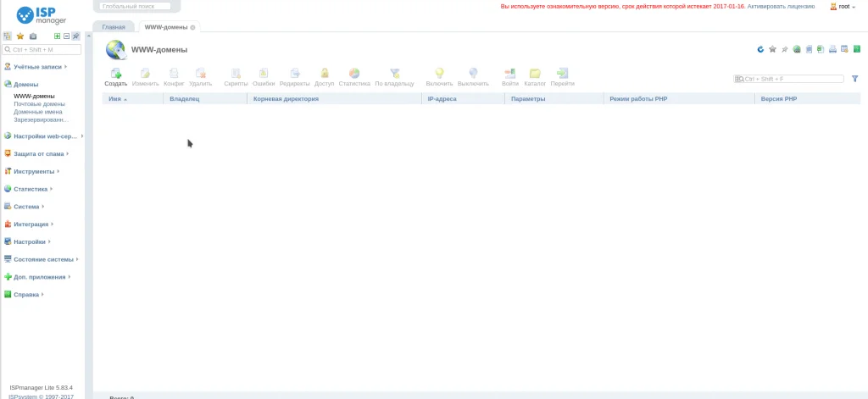Focus the table search Ctrl+Shift+F field
The width and height of the screenshot is (868, 399).
[788, 79]
